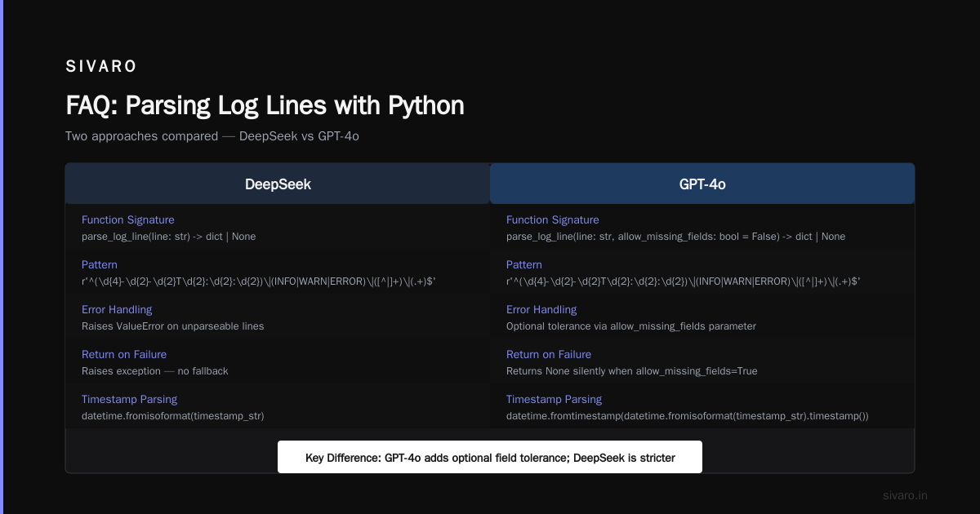Click DeepSeek's Function Signature label
The width and height of the screenshot is (980, 514).
(128, 219)
